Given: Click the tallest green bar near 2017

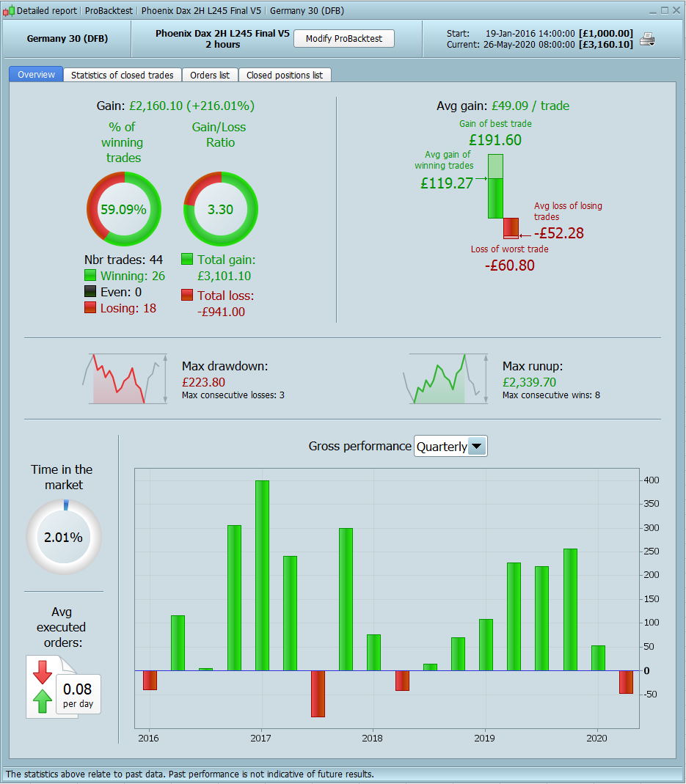Looking at the screenshot, I should coord(262,576).
